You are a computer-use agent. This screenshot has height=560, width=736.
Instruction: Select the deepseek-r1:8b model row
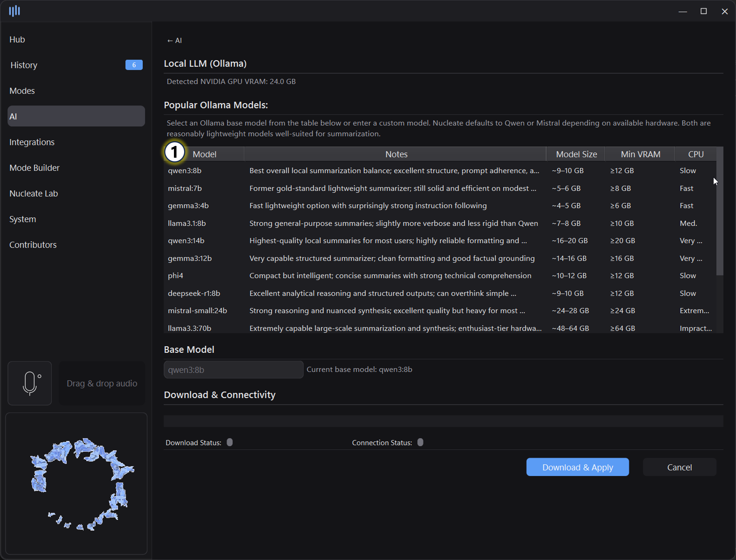click(440, 293)
